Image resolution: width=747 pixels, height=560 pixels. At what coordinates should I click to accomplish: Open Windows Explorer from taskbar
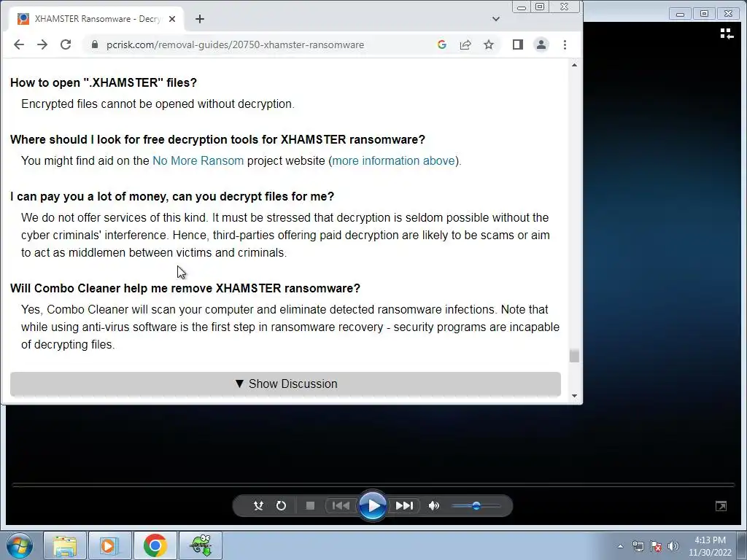tap(65, 545)
